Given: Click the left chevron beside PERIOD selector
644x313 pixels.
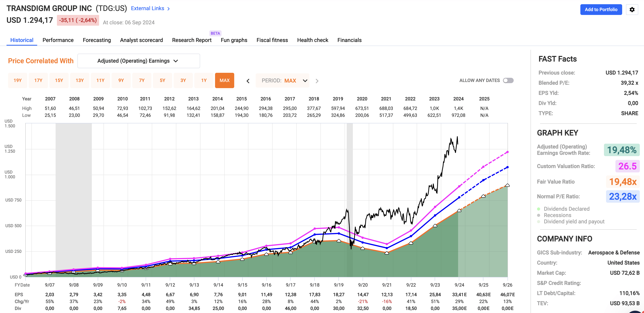Looking at the screenshot, I should (x=248, y=81).
